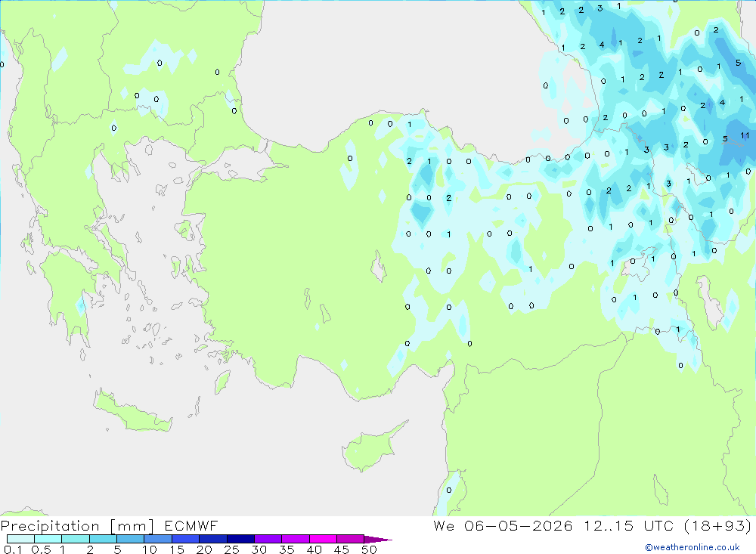
Task: Click the '15' legend scale label
Action: click(176, 549)
